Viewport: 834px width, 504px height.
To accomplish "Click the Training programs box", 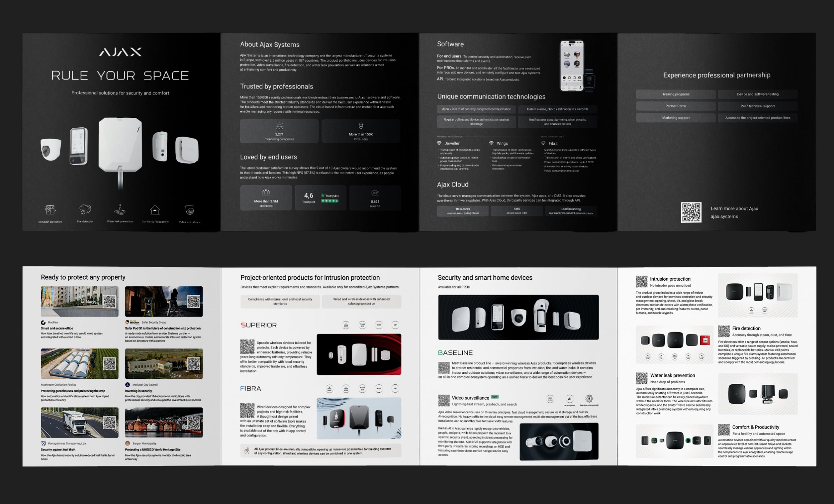I will coord(676,94).
